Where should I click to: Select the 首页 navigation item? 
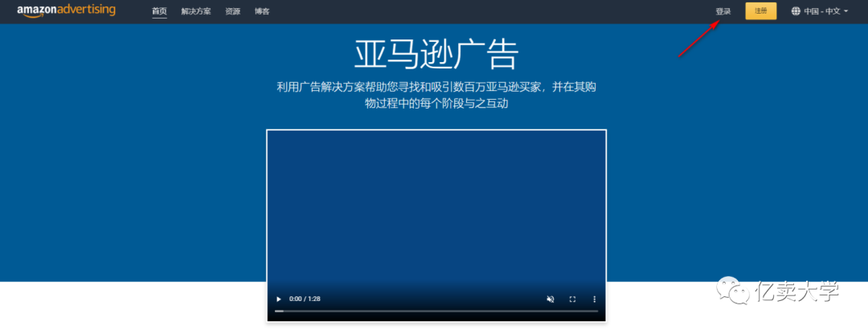pos(159,11)
